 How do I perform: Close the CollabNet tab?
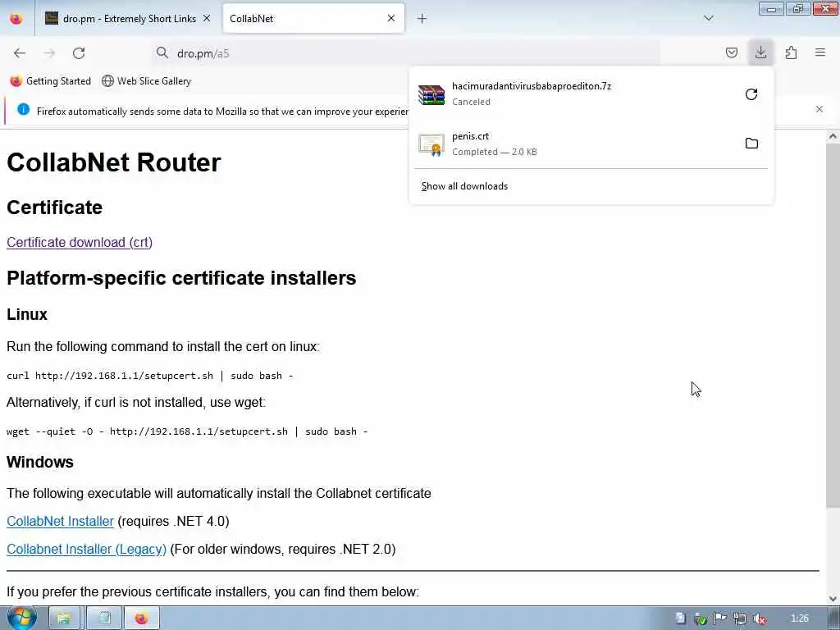point(391,18)
